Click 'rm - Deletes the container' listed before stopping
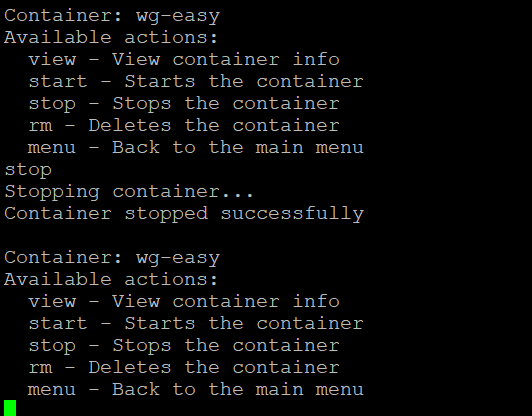Image resolution: width=532 pixels, height=416 pixels. [184, 126]
